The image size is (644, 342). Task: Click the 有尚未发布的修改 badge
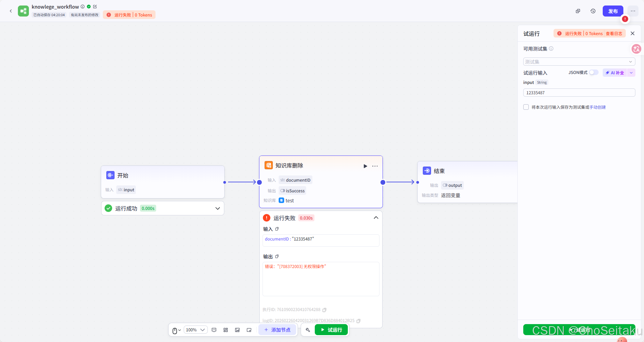point(85,15)
